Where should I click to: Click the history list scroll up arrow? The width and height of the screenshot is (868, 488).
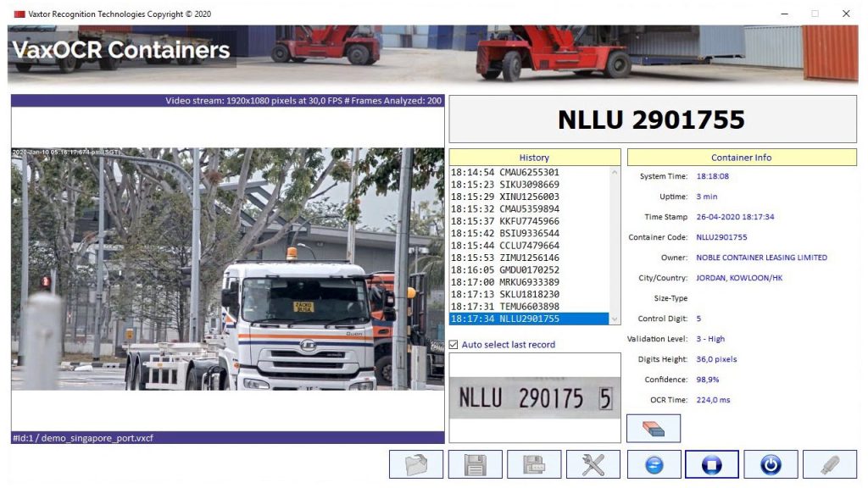(615, 173)
